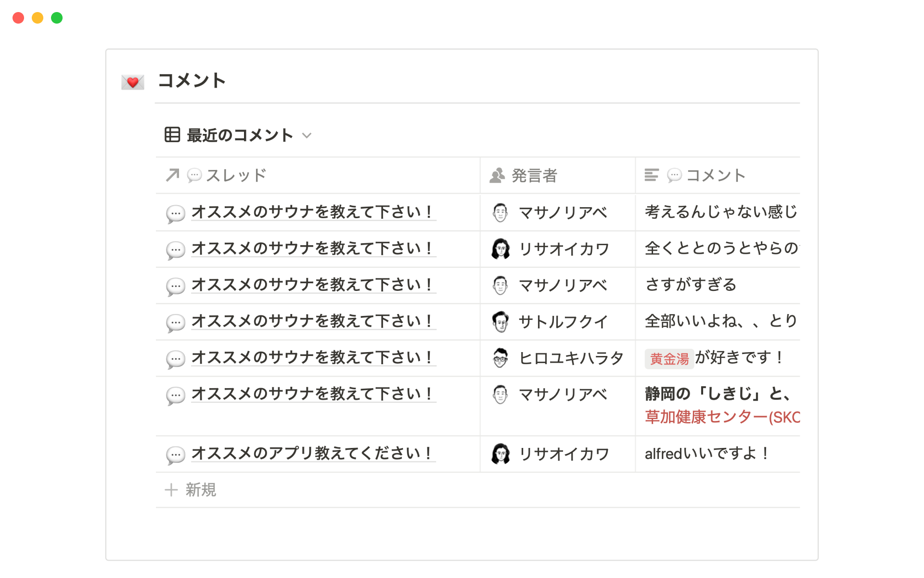This screenshot has height=578, width=924.
Task: Click the speech bubble icon in first row
Action: tap(176, 213)
